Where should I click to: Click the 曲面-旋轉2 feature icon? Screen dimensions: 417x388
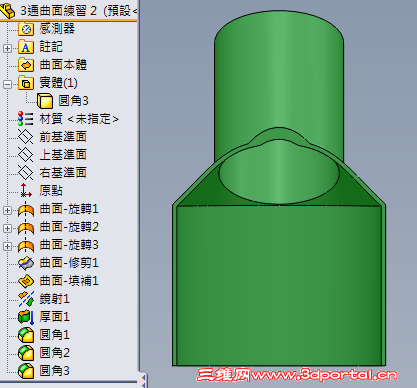(x=26, y=228)
